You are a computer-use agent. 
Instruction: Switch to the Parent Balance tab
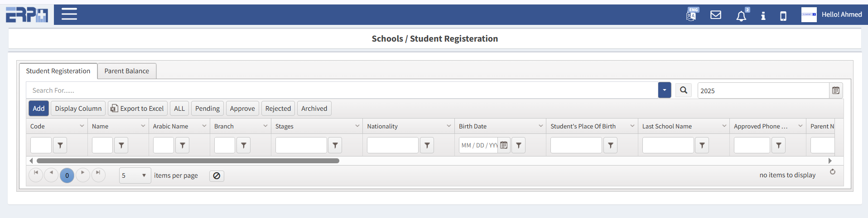coord(126,71)
